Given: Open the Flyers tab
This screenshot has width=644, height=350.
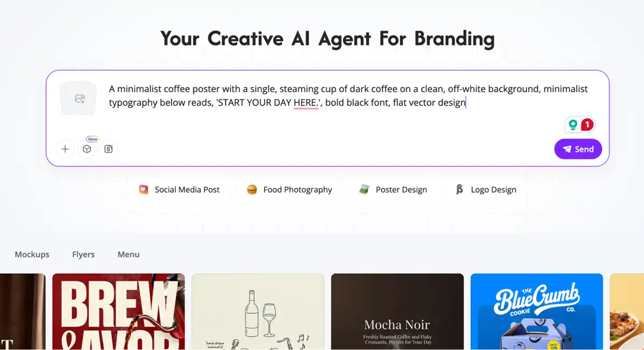Looking at the screenshot, I should click(x=83, y=255).
